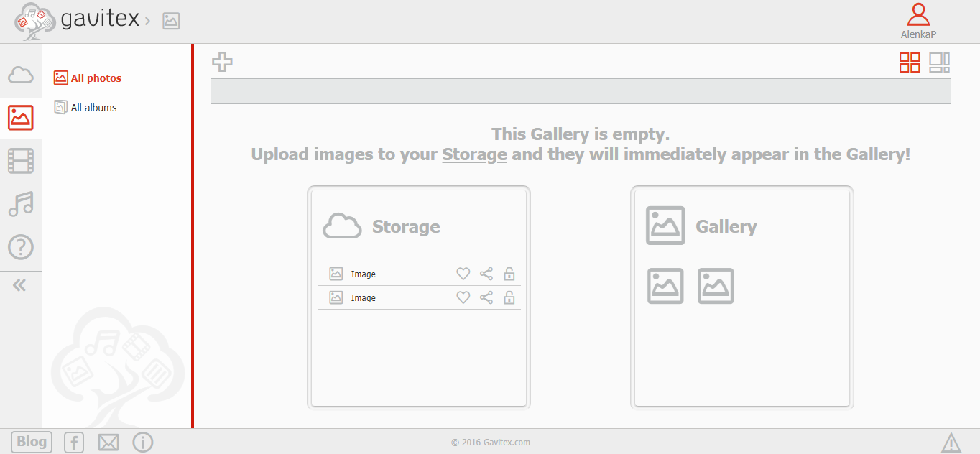Open the Help question mark icon
980x454 pixels.
pyautogui.click(x=21, y=247)
